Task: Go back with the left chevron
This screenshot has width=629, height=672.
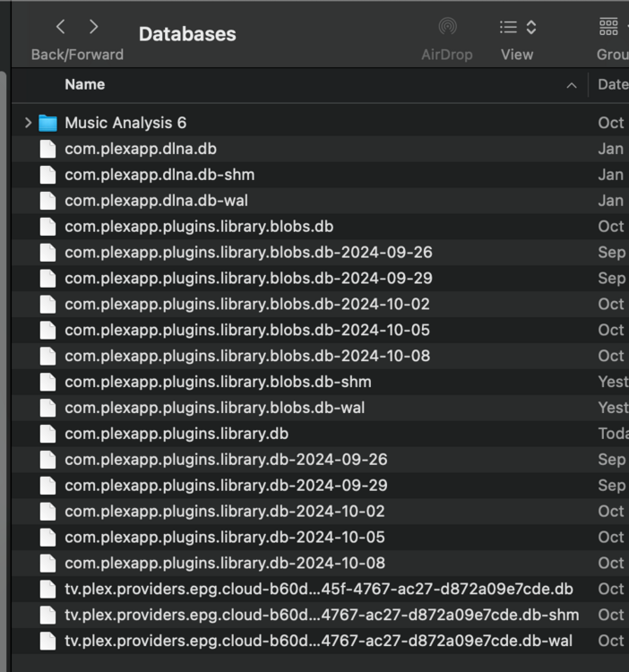Action: [61, 27]
